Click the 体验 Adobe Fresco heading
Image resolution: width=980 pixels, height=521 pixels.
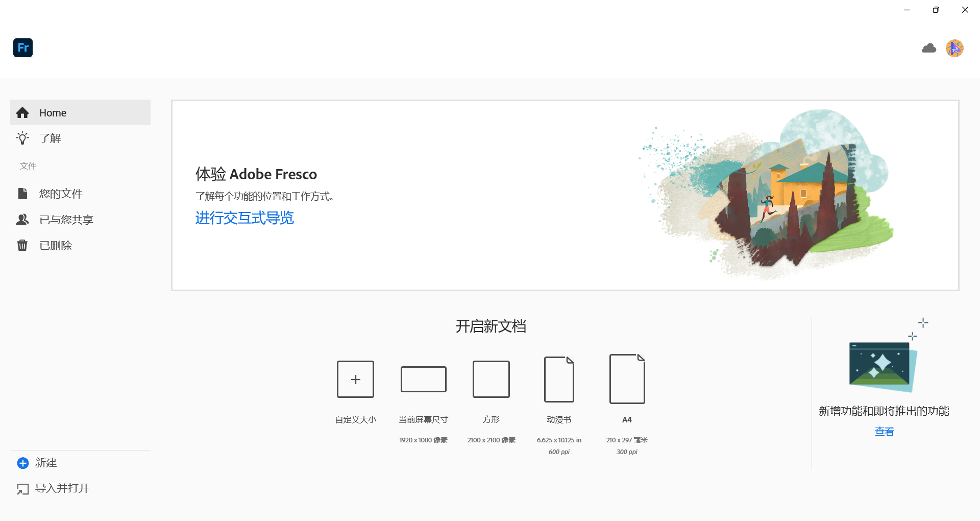(256, 174)
